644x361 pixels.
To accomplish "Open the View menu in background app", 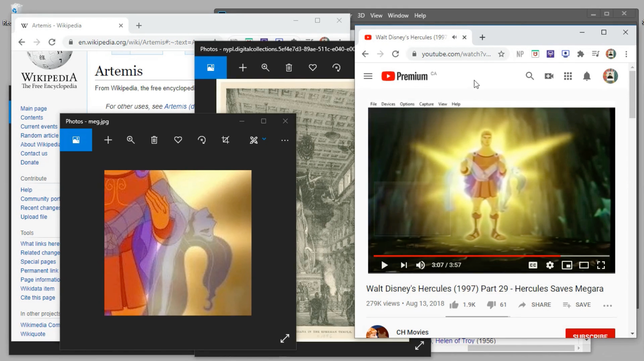I will click(x=376, y=15).
